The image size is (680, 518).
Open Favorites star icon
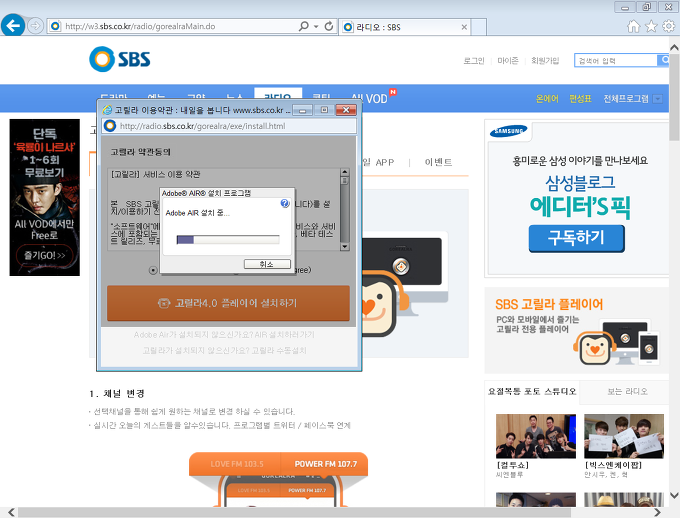(651, 26)
